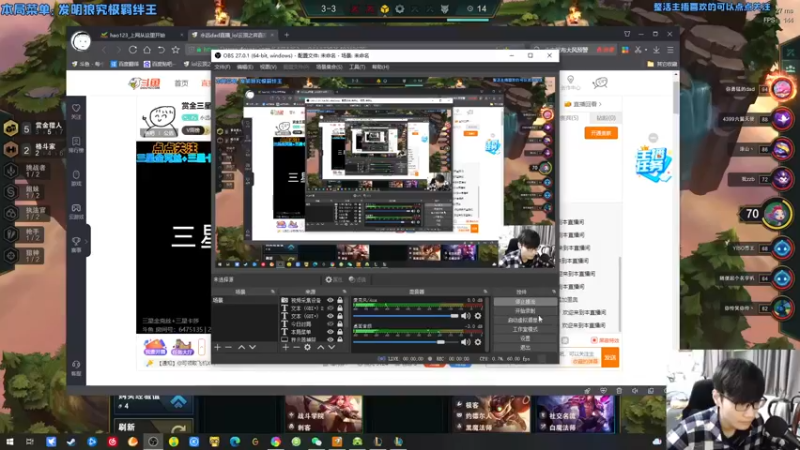
Task: Mute the microphone/Aux mixer channel
Action: pos(466,316)
